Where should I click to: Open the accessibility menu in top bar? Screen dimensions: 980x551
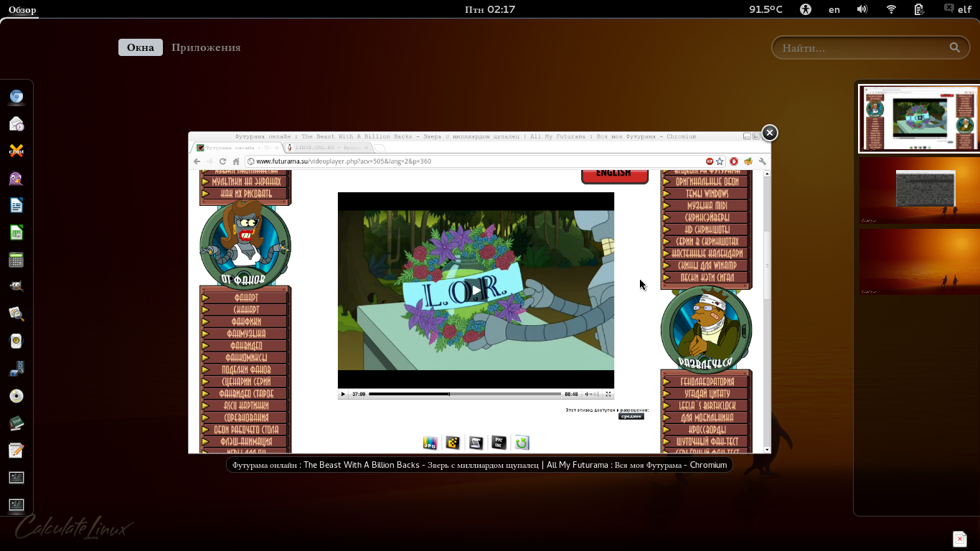point(806,9)
